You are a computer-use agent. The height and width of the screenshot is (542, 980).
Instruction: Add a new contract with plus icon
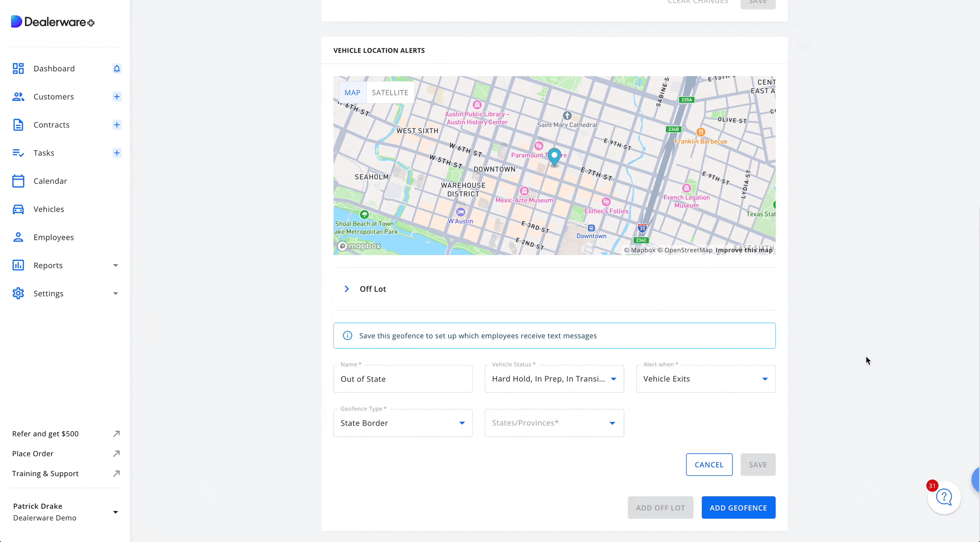(x=117, y=125)
